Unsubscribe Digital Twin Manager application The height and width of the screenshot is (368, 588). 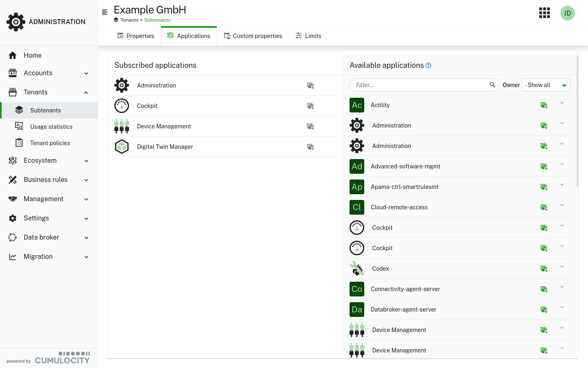(310, 147)
